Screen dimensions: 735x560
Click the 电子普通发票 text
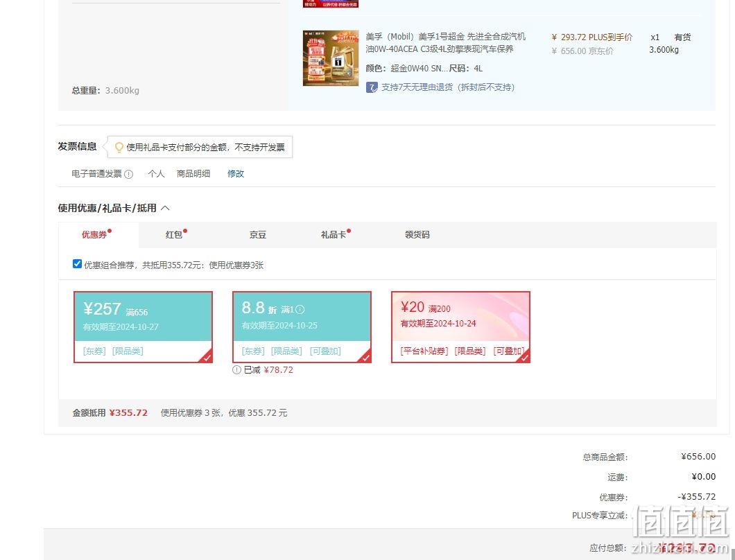click(x=96, y=174)
